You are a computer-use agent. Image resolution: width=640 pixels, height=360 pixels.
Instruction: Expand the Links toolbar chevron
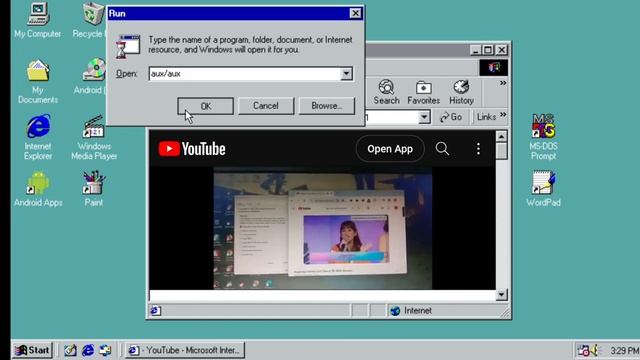pos(503,115)
